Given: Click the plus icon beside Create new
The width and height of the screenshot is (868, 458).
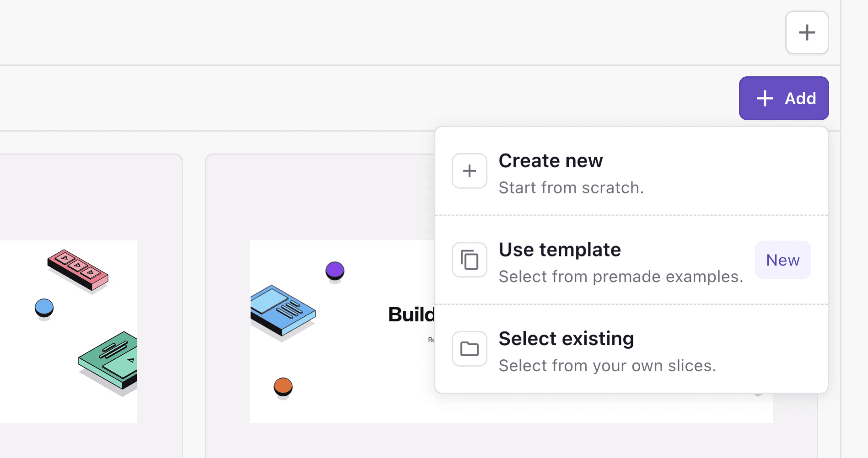Looking at the screenshot, I should click(x=469, y=171).
